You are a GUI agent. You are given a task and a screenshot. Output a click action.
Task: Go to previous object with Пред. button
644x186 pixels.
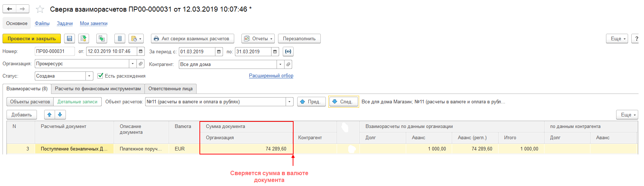(x=311, y=102)
